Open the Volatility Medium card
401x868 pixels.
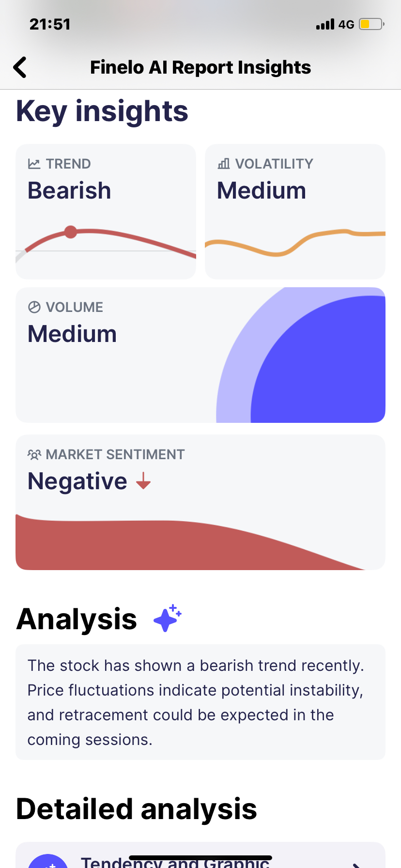pos(295,212)
